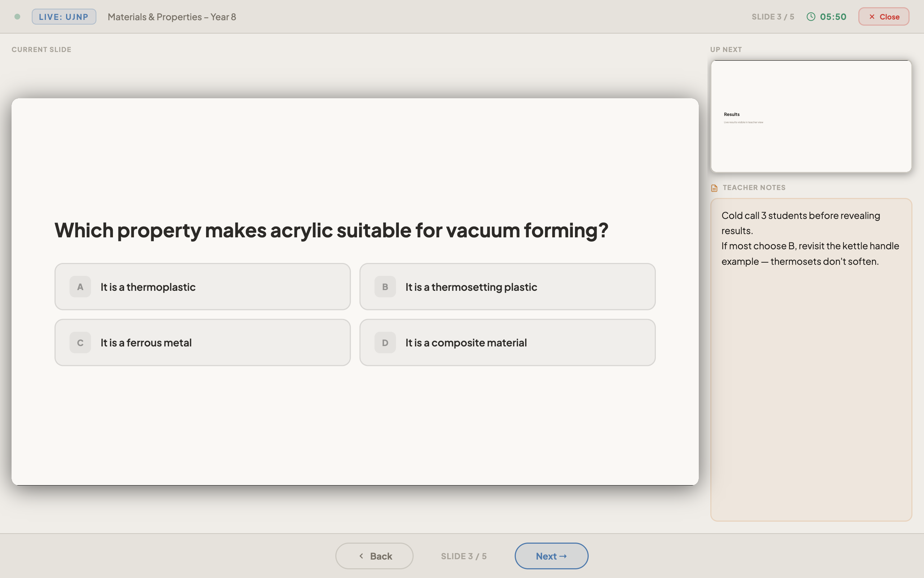Click the "Materials & Properties – Year 8" title
This screenshot has height=578, width=924.
point(172,17)
